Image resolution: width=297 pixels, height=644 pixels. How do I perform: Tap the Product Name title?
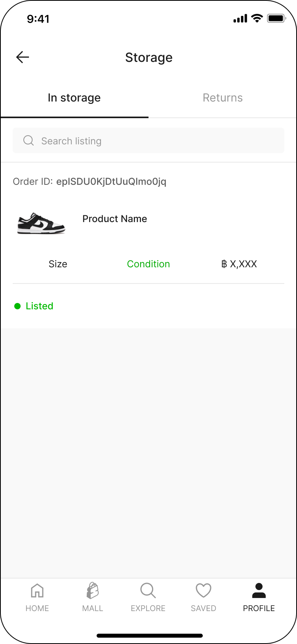114,219
